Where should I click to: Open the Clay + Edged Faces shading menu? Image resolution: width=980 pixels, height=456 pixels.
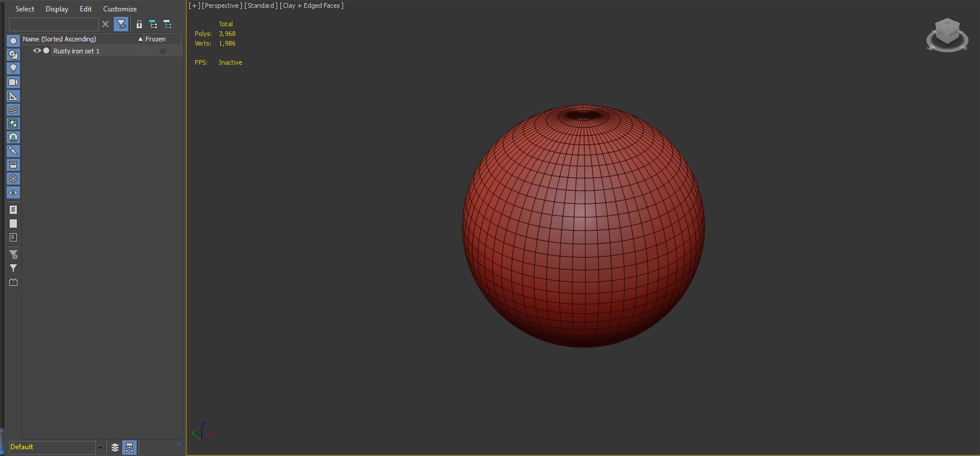311,6
